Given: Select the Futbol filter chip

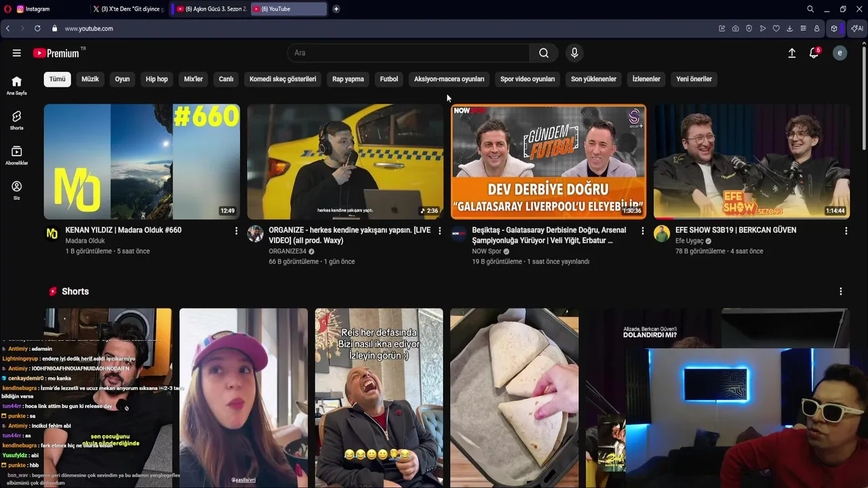Looking at the screenshot, I should click(389, 79).
